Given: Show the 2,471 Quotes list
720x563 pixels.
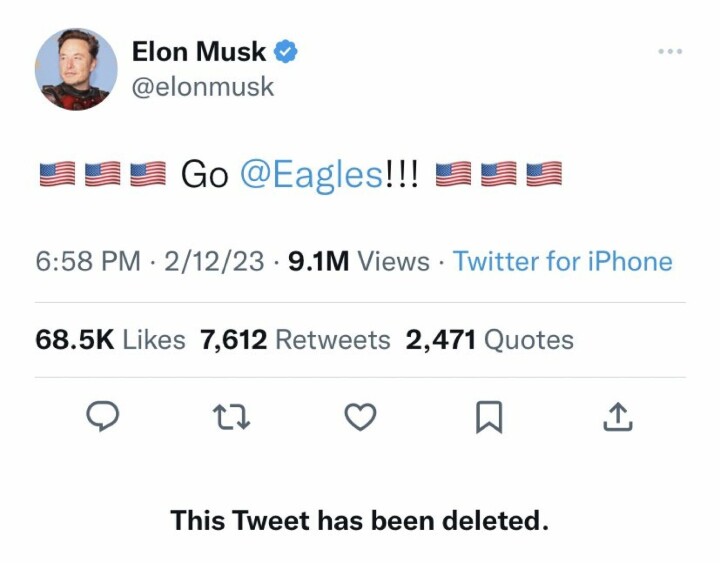Looking at the screenshot, I should tap(489, 340).
